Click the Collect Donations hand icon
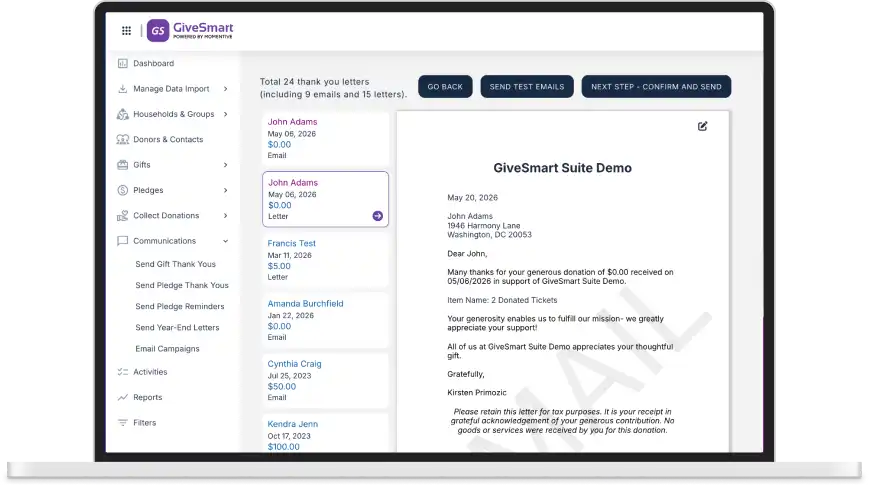Viewport: 869px width, 486px height. tap(122, 216)
